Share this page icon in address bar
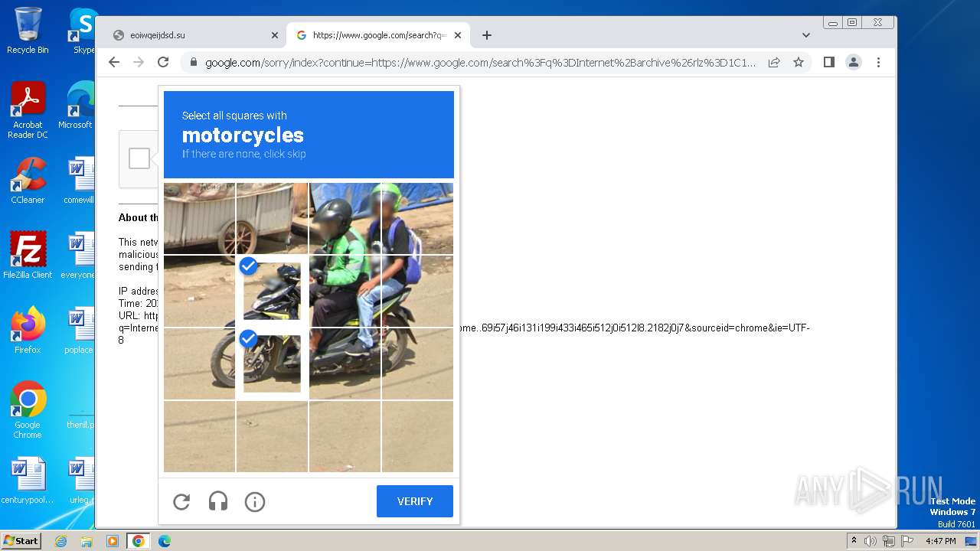980x551 pixels. pos(774,63)
